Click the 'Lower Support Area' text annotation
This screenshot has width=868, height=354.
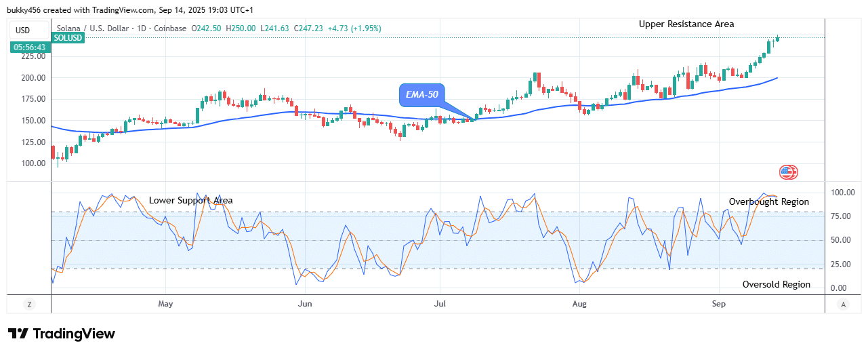(191, 200)
